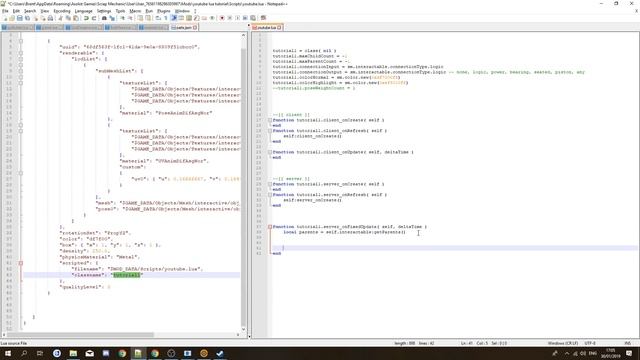Screen dimensions: 640x360
Task: Click line "local parents = self.interactable:getParents()"
Action: coord(344,232)
